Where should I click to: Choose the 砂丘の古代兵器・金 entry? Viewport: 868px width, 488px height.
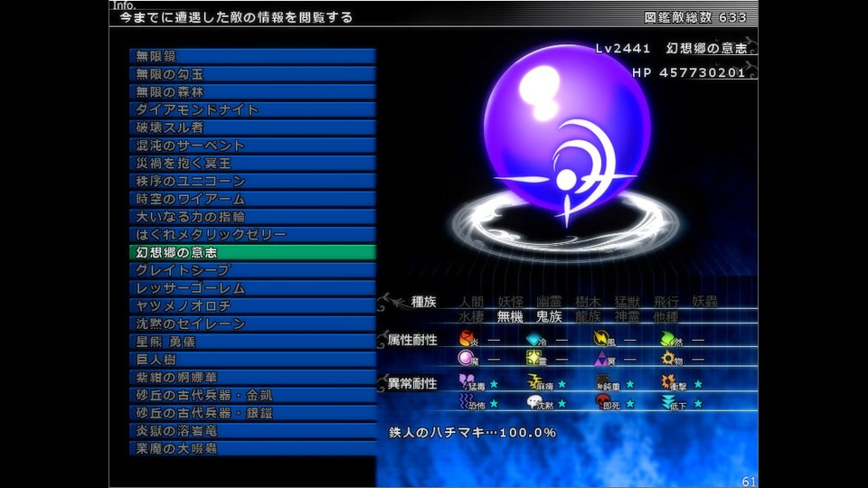click(x=252, y=395)
